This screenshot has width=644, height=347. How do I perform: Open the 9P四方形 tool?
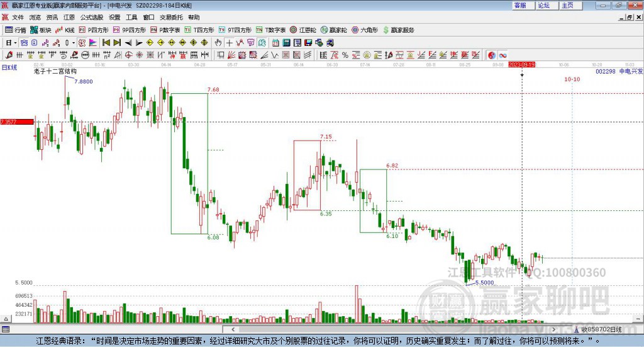coord(130,30)
